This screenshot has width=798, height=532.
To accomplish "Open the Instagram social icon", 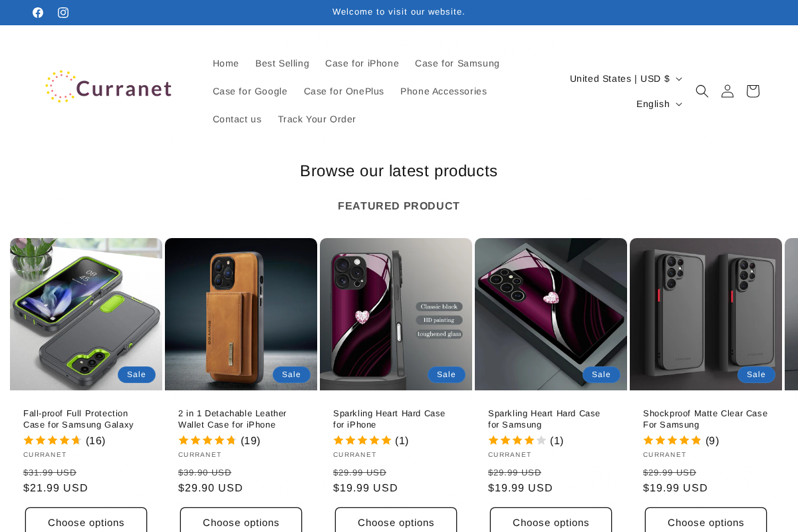I will (62, 12).
